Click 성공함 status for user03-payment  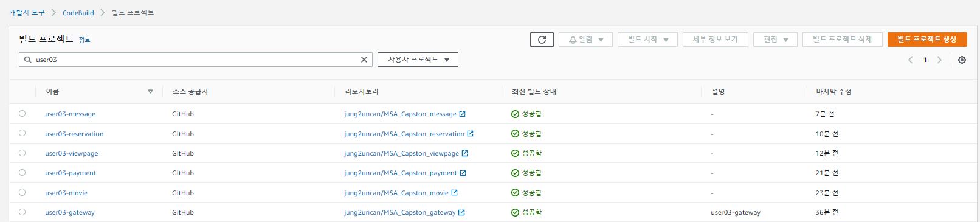[531, 173]
